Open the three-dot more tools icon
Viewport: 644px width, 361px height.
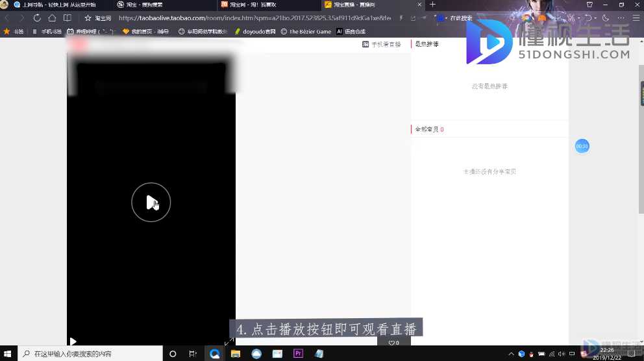pyautogui.click(x=621, y=18)
